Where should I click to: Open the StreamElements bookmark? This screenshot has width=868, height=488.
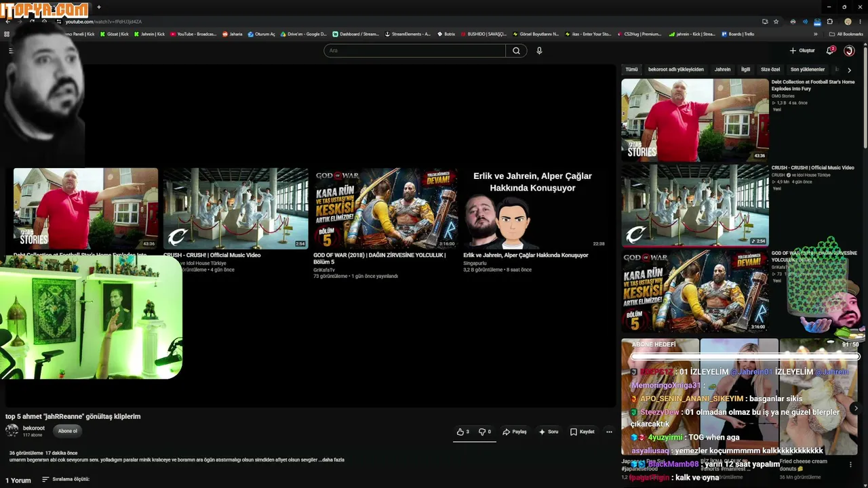tap(408, 34)
